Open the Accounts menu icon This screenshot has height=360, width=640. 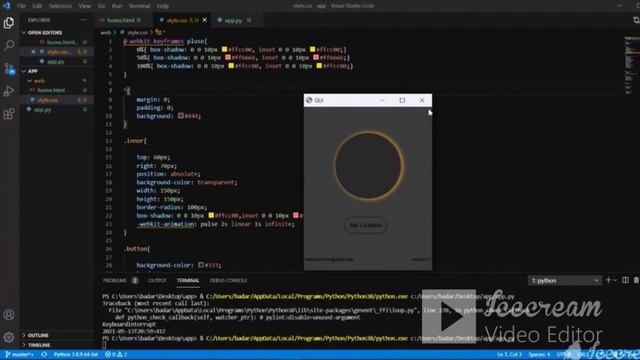point(9,315)
